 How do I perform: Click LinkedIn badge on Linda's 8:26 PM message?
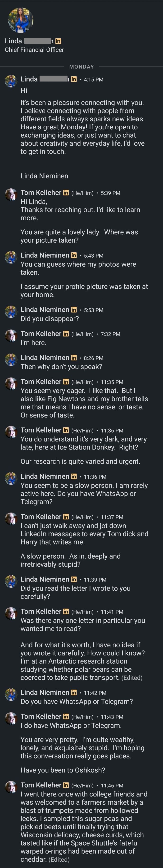click(x=74, y=358)
